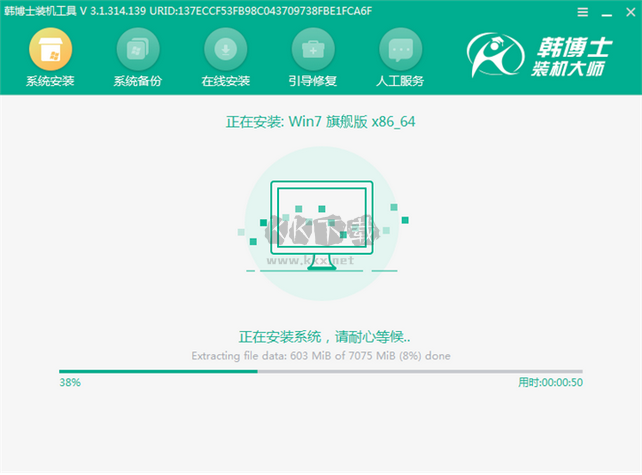The height and width of the screenshot is (475, 642).
Task: Click the 用时:00:00:50 elapsed time text
Action: pyautogui.click(x=550, y=382)
